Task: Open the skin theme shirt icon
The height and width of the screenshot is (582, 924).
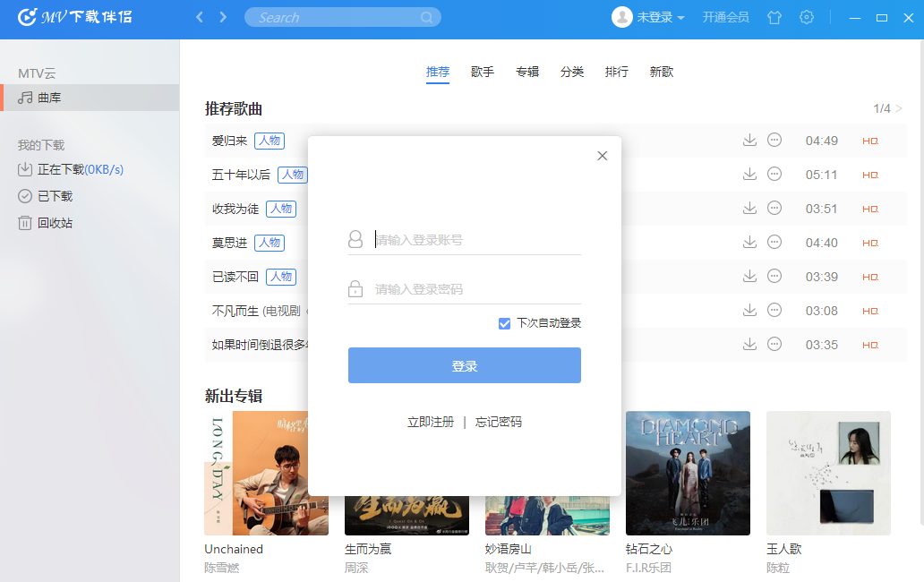Action: coord(774,17)
